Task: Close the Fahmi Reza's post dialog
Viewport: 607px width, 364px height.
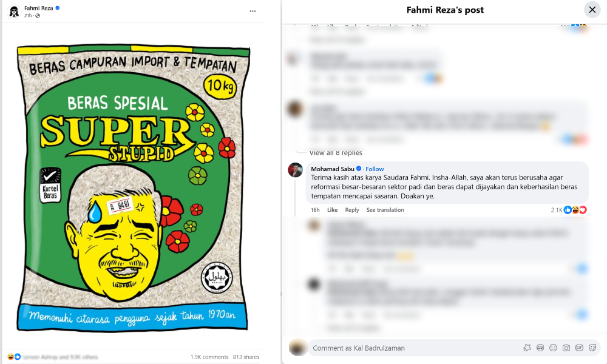Action: (x=592, y=10)
